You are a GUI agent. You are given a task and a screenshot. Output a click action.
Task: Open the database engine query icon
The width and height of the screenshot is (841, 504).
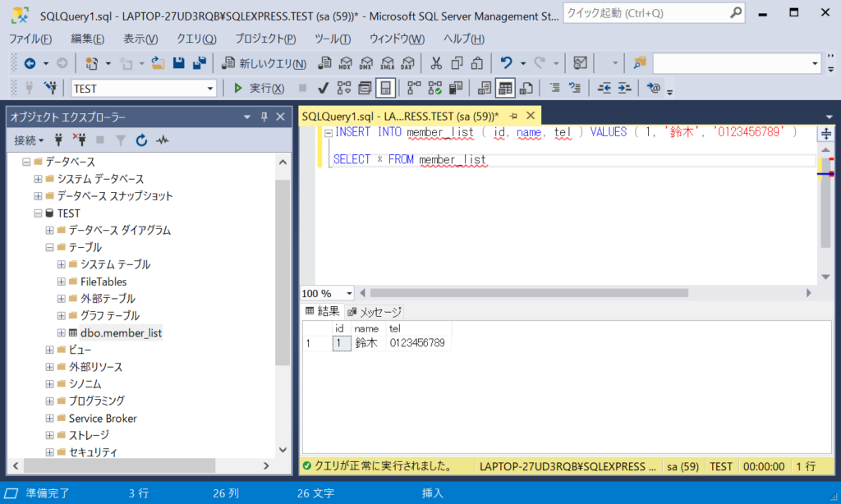324,63
